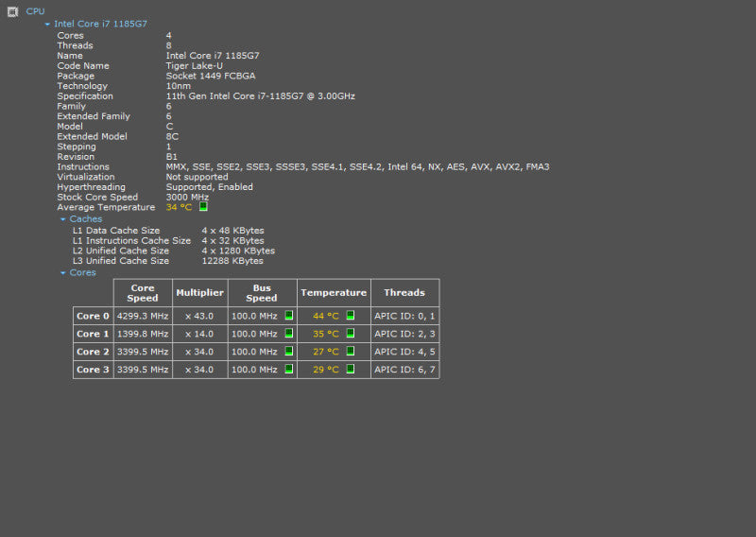This screenshot has width=756, height=537.
Task: Click Core 2 temperature green icon
Action: 351,352
